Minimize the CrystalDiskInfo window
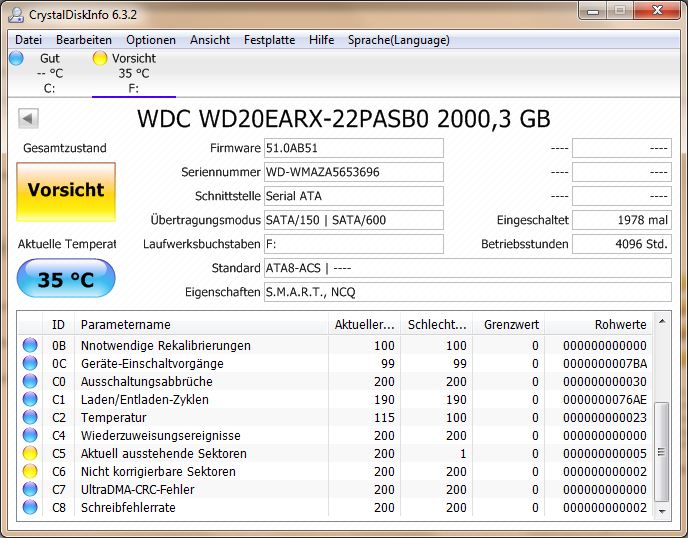The image size is (688, 538). [593, 11]
